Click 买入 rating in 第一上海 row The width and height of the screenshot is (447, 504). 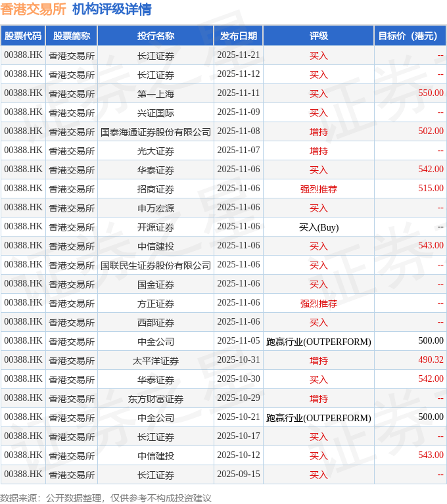click(318, 94)
